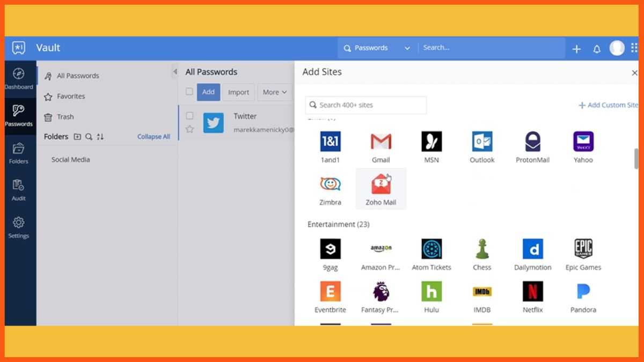Choose the Netflix site icon
This screenshot has height=362, width=644.
pos(532,292)
